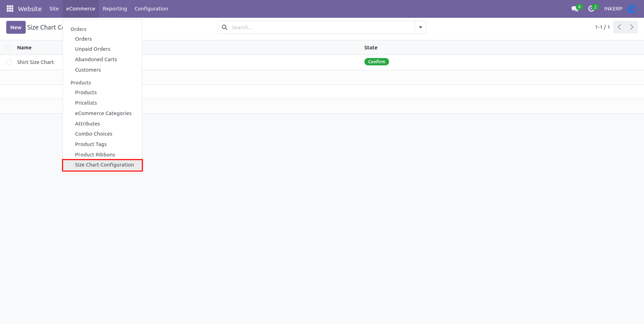
Task: Expand the search options dropdown arrow
Action: (x=420, y=27)
